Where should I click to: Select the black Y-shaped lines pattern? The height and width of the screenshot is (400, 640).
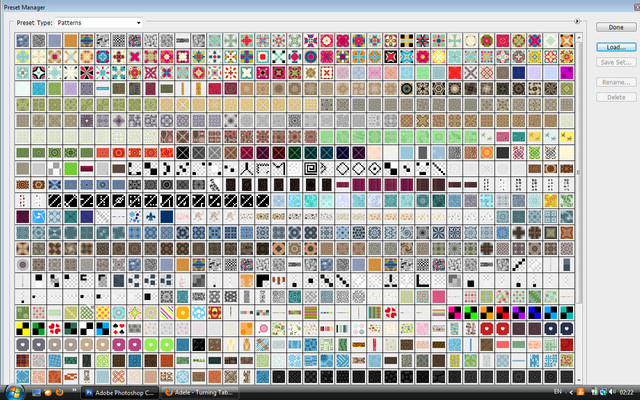coord(247,168)
